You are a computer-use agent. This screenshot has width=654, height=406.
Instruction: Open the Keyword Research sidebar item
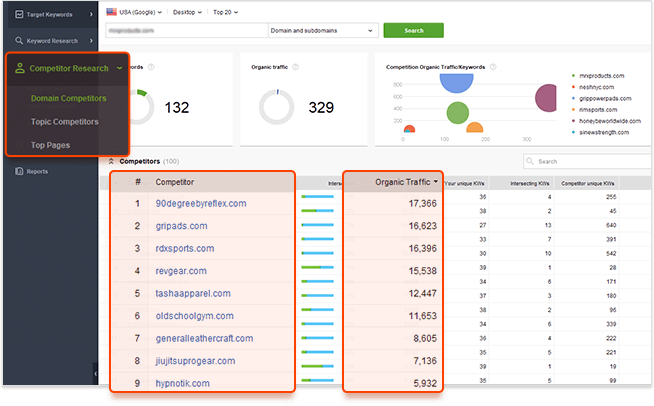52,40
